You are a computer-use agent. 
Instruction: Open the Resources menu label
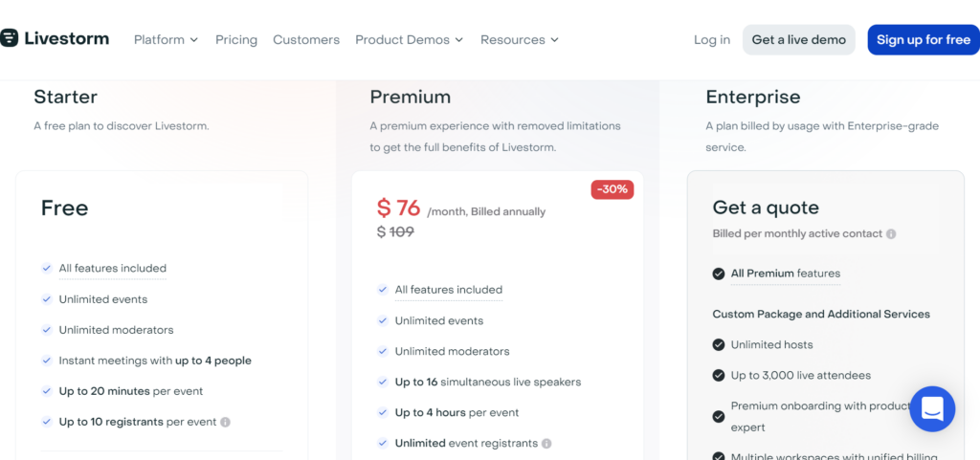513,40
